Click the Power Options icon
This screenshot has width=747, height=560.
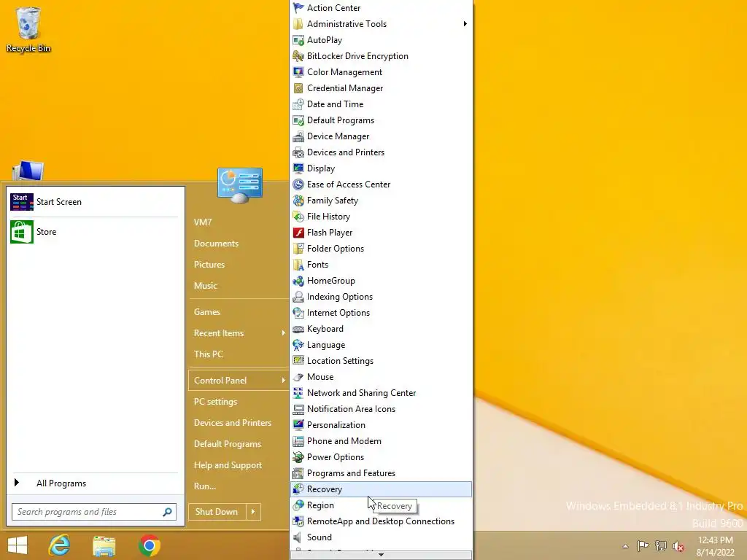pyautogui.click(x=298, y=457)
